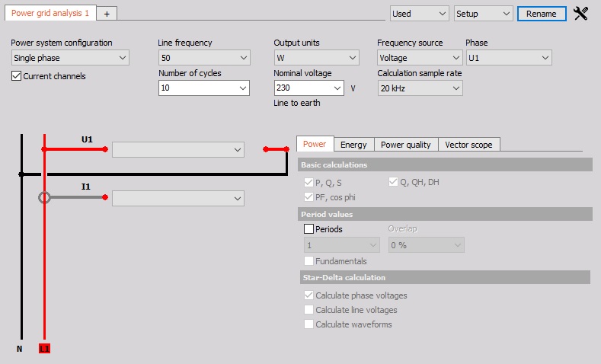
Task: Open Output units dropdown
Action: [317, 58]
